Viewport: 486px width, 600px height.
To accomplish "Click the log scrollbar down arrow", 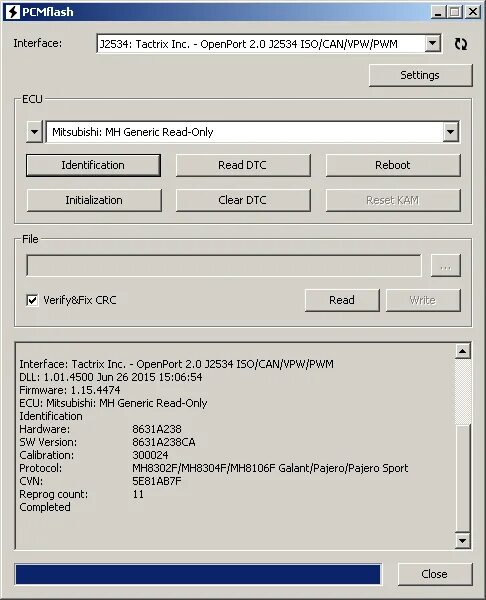I will pyautogui.click(x=463, y=541).
